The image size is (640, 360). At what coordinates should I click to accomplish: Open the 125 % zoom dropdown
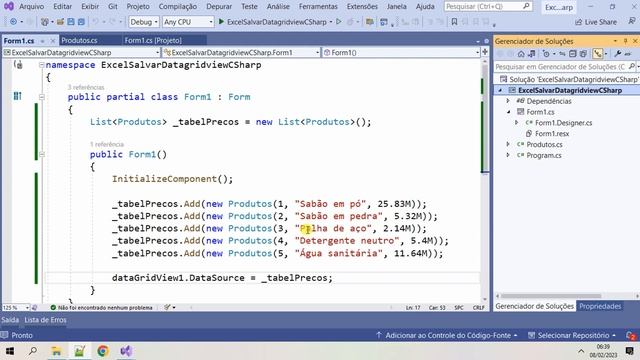pos(16,307)
